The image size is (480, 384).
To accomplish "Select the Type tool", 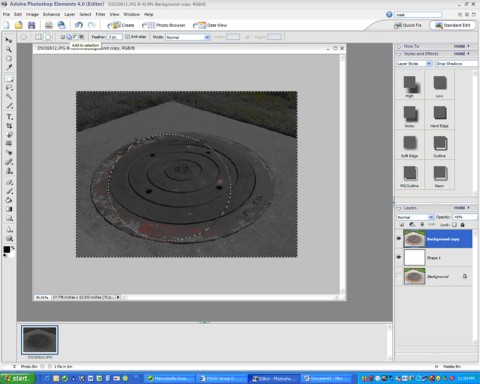I will [9, 117].
